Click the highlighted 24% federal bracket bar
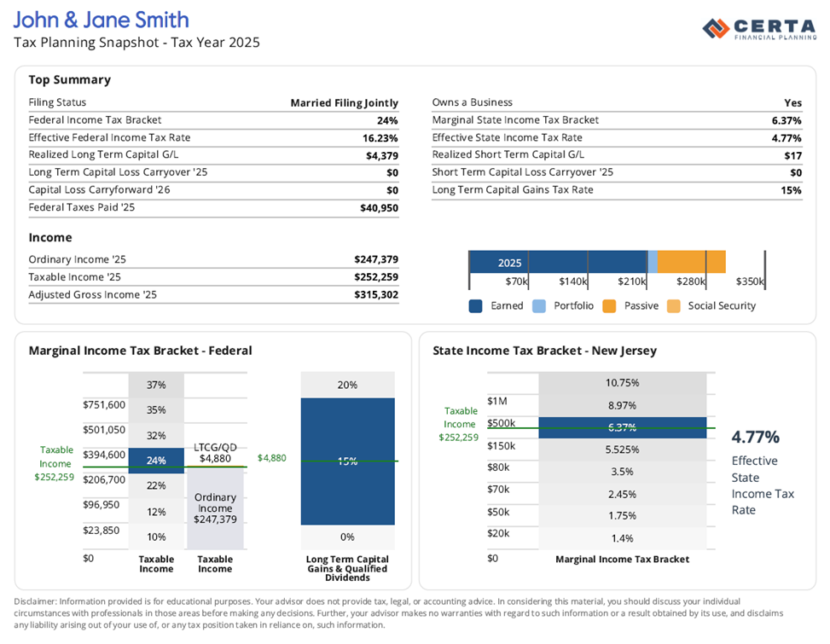830x644 pixels. pyautogui.click(x=156, y=461)
